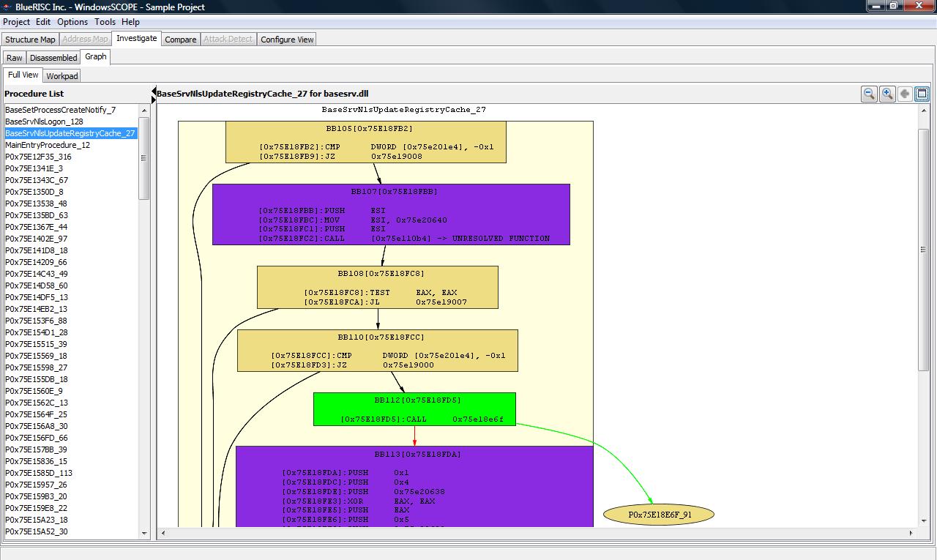Screen dimensions: 937x560
Task: Click the graph horizontal scroll right arrow
Action: click(911, 533)
